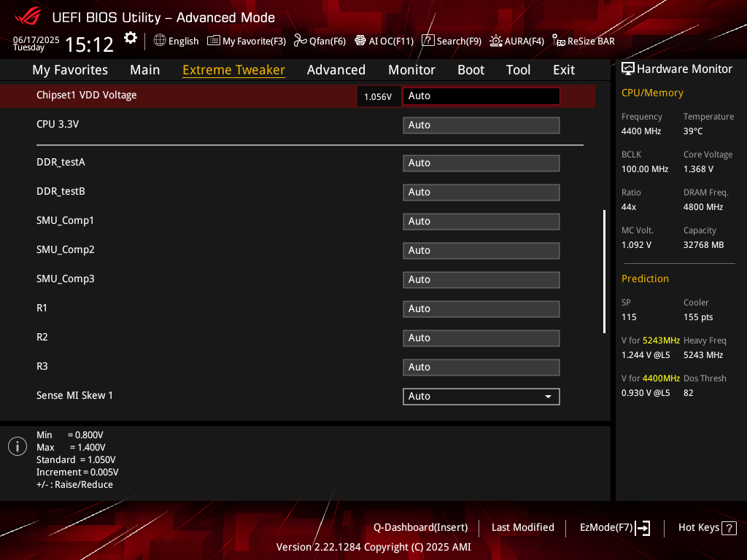This screenshot has height=560, width=747.
Task: Click the Increment = 0.005V help line
Action: (77, 472)
